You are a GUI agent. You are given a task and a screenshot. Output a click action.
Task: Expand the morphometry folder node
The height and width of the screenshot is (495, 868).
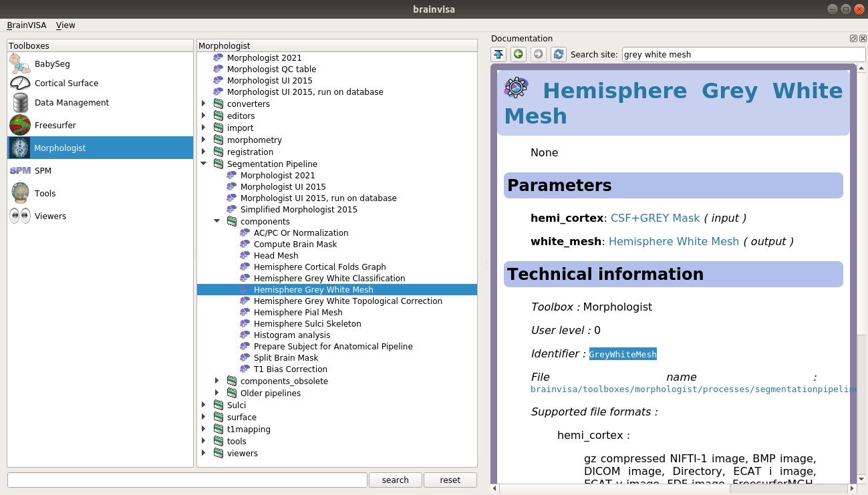pos(204,140)
